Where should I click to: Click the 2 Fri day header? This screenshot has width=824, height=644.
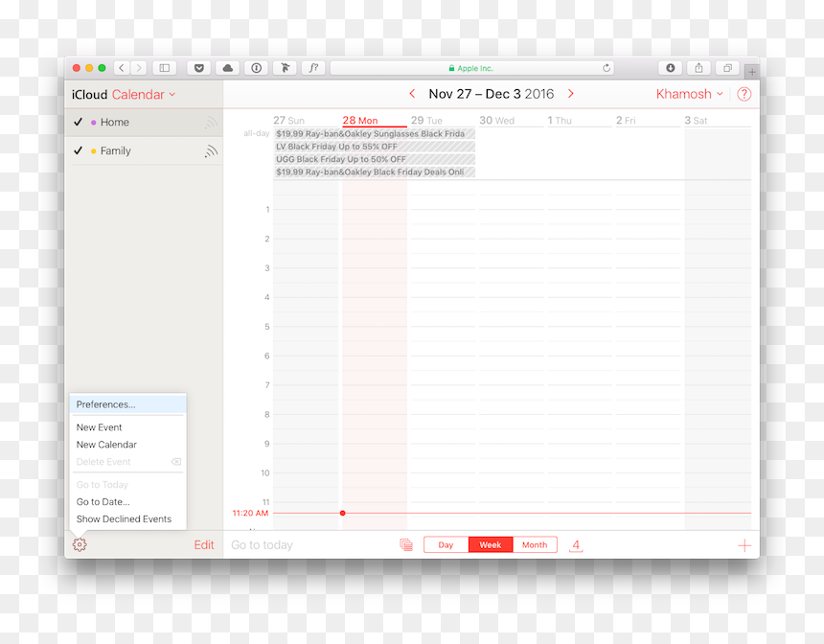click(626, 121)
